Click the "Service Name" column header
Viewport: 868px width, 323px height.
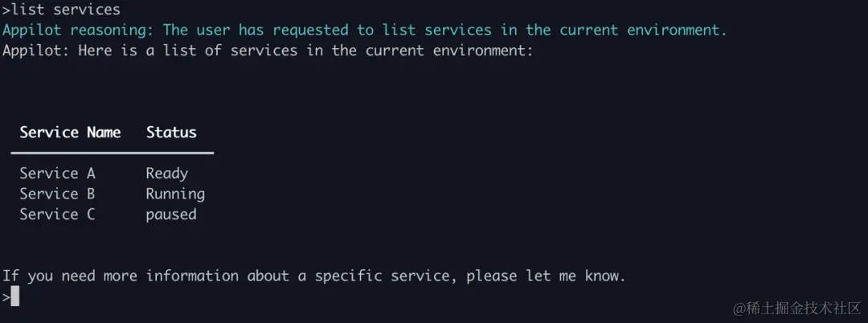(70, 133)
